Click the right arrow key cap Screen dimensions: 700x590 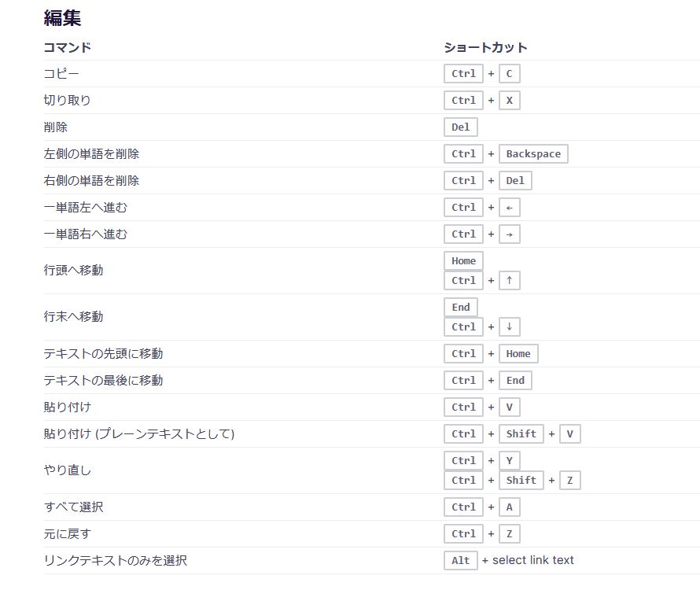click(509, 234)
